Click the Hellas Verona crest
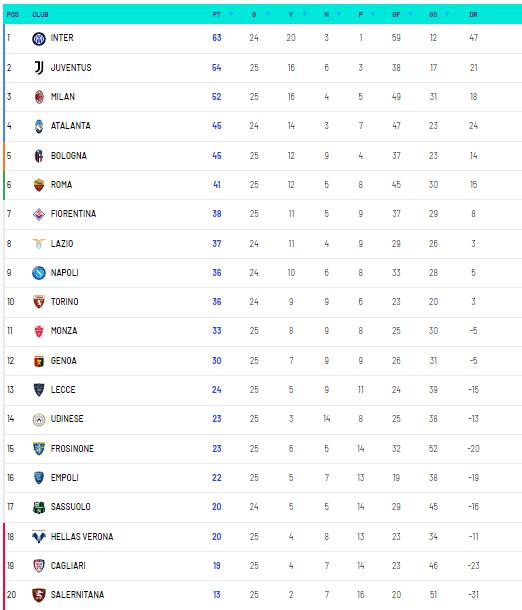Screen dimensions: 522x610 (39, 536)
